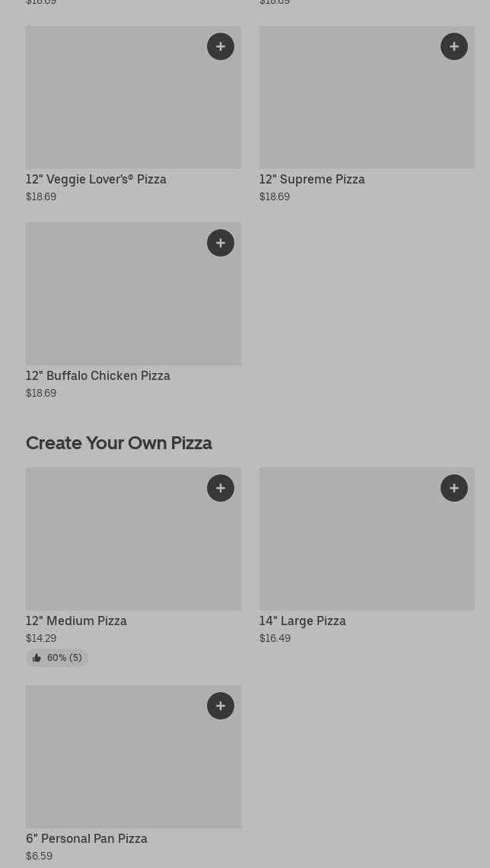Open 12" Veggie Lover's Pizza image
490x868 pixels.
pyautogui.click(x=133, y=107)
